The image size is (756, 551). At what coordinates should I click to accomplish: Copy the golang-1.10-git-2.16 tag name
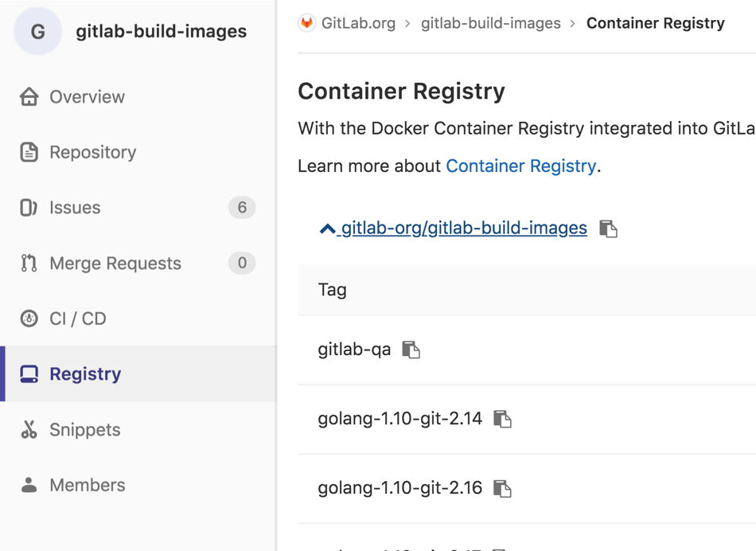[502, 487]
